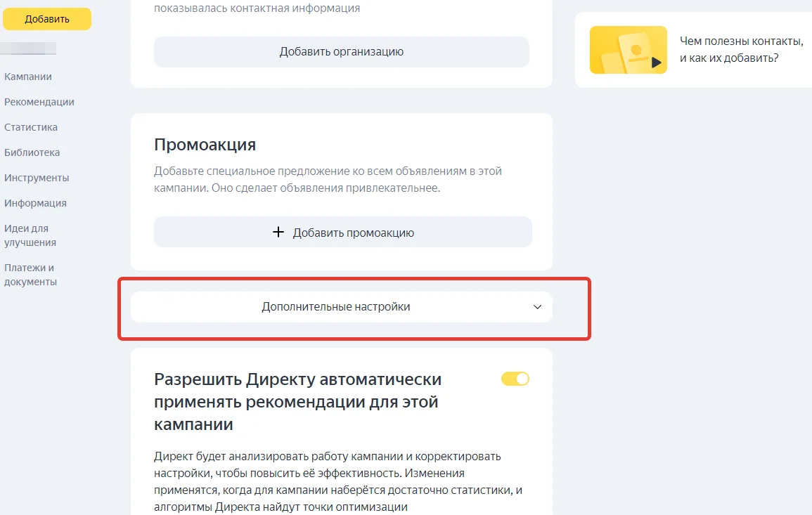This screenshot has width=812, height=515.
Task: Open Информация menu item
Action: (x=35, y=204)
